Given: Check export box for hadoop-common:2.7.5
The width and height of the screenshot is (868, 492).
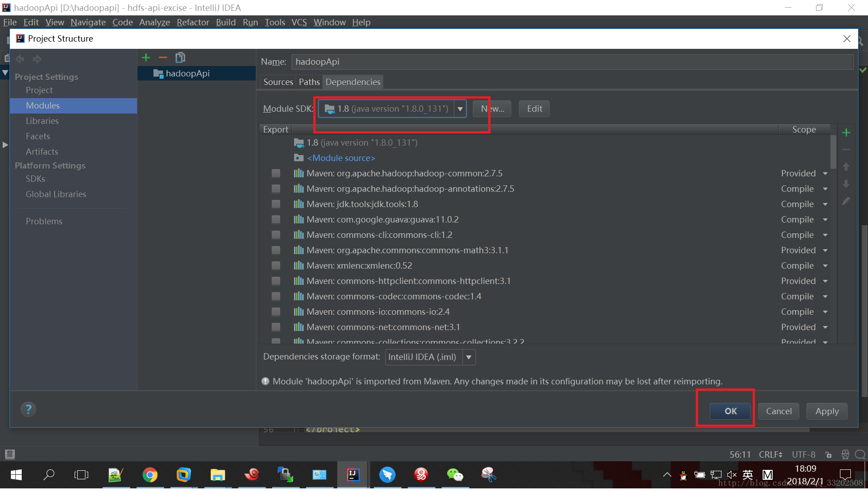Looking at the screenshot, I should click(276, 174).
